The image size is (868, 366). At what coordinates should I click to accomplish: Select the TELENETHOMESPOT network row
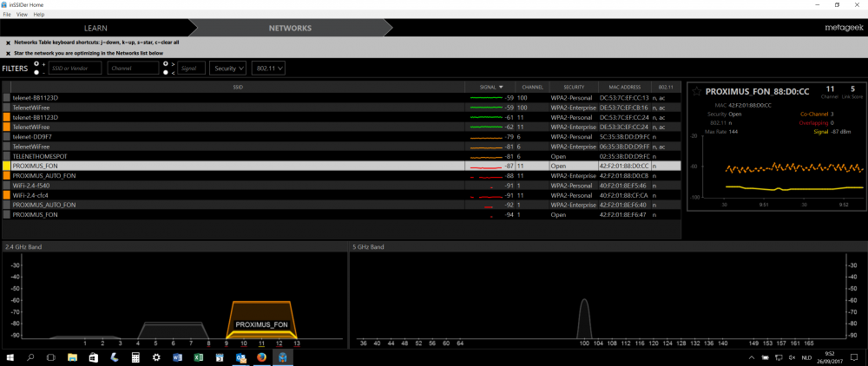pyautogui.click(x=341, y=156)
